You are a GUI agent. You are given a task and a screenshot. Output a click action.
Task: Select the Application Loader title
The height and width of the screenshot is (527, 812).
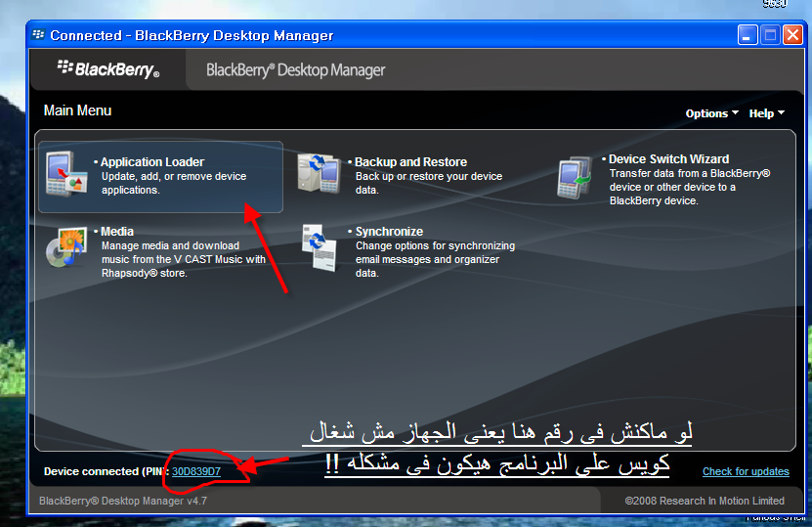tap(152, 162)
